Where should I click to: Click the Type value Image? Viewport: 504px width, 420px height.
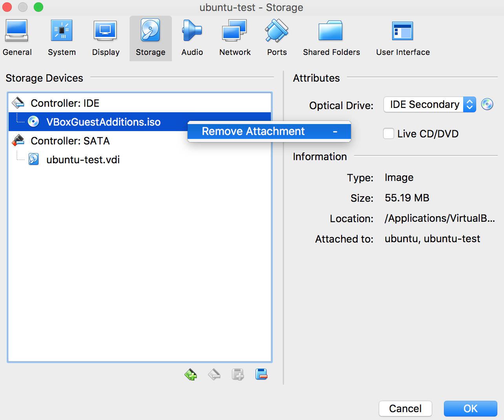click(399, 177)
